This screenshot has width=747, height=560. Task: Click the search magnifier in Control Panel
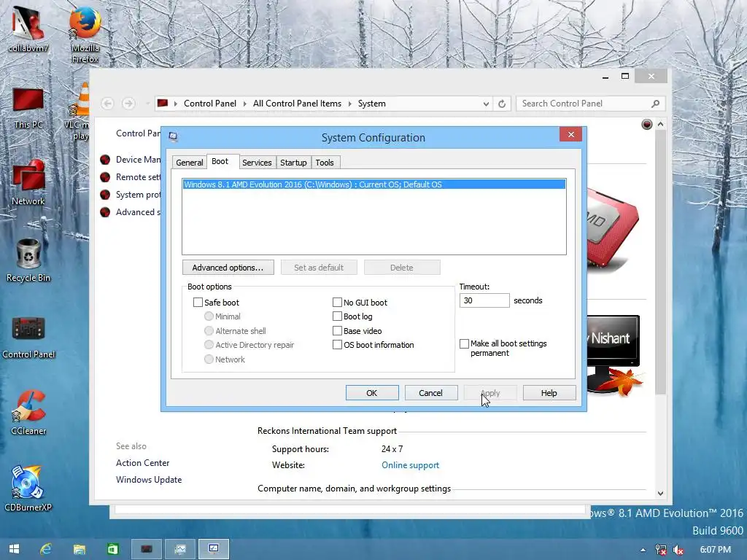656,104
